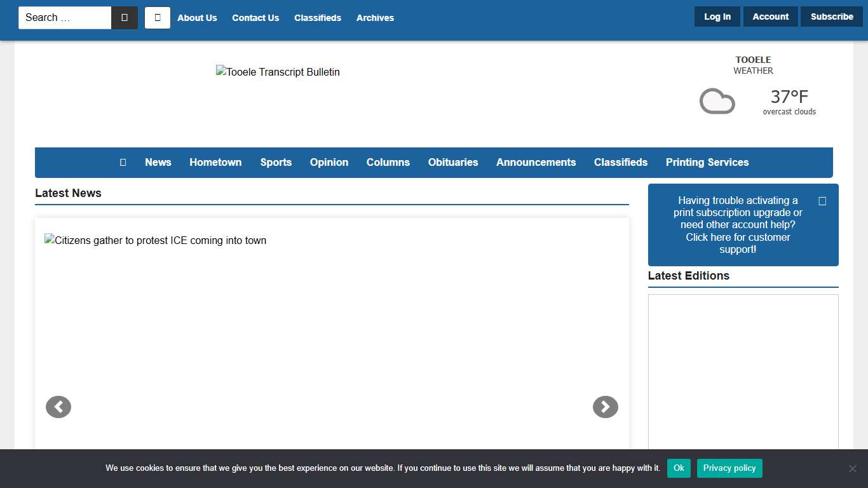Click the home icon in navigation bar
This screenshot has height=488, width=868.
coord(123,163)
